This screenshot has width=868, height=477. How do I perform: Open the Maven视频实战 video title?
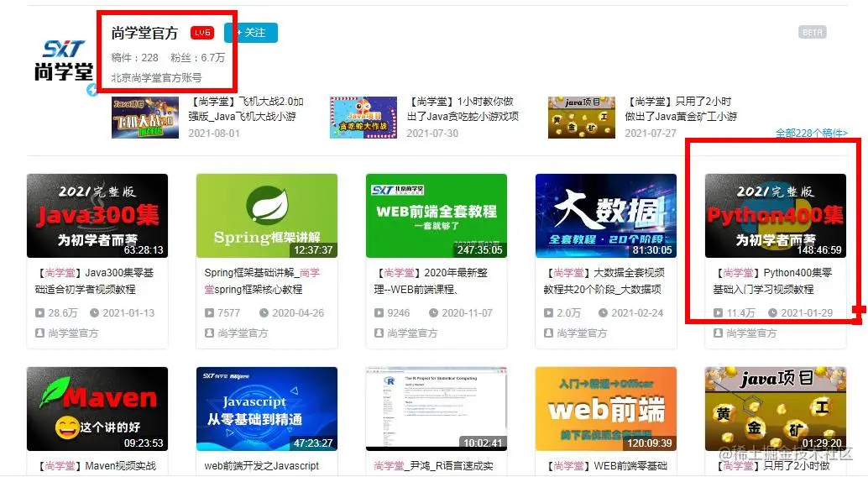pyautogui.click(x=95, y=466)
